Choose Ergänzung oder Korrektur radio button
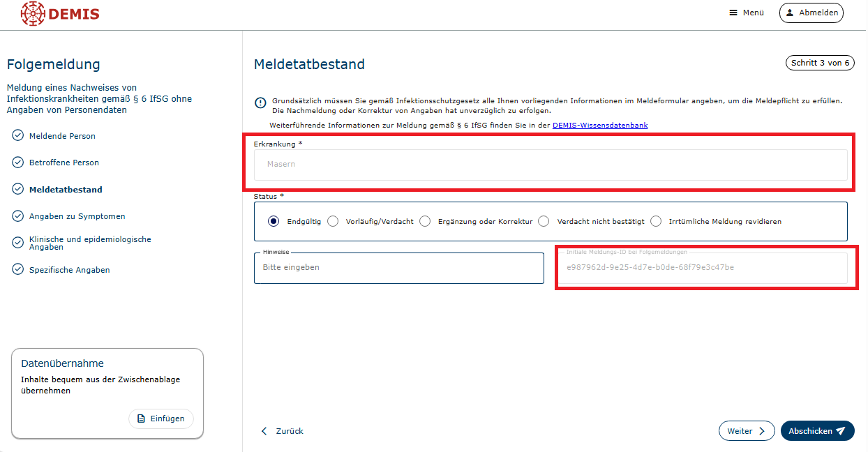Screen dimensions: 868x452 [x=425, y=221]
